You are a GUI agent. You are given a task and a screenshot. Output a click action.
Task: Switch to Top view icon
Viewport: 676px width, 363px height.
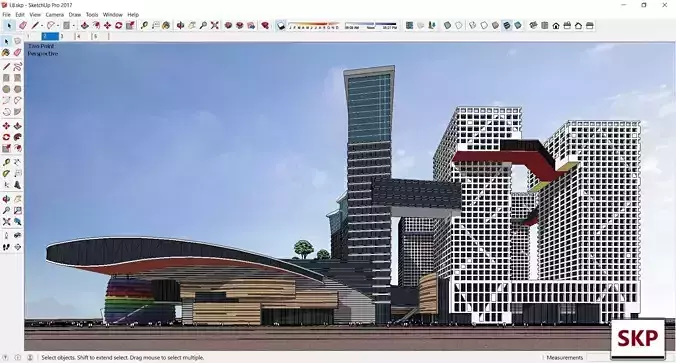coord(545,25)
